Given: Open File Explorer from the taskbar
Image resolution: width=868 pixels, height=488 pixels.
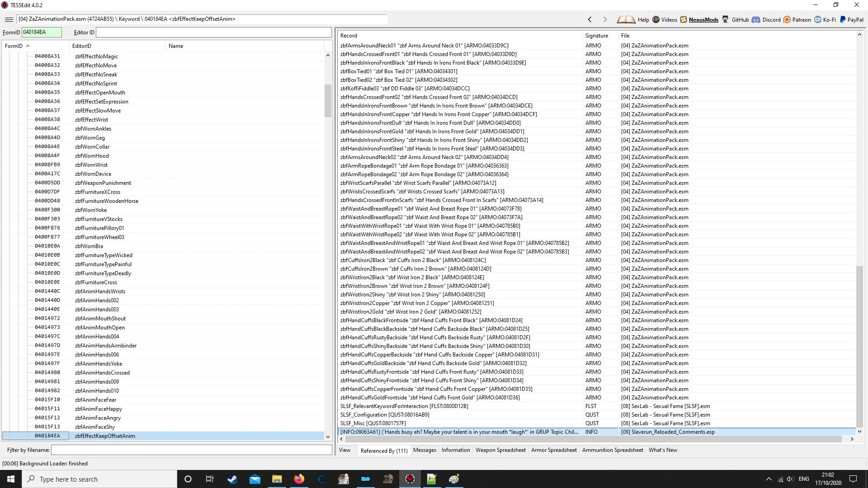Looking at the screenshot, I should 277,479.
